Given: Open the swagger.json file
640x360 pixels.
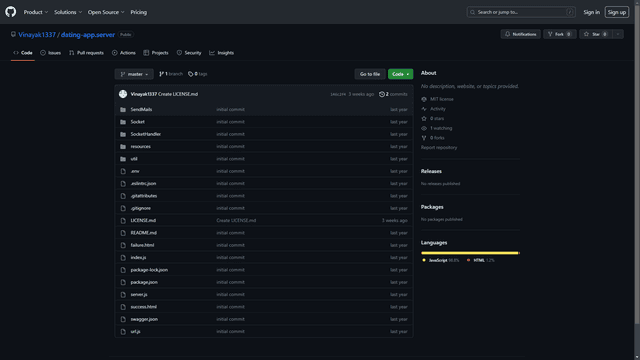Looking at the screenshot, I should pos(144,319).
